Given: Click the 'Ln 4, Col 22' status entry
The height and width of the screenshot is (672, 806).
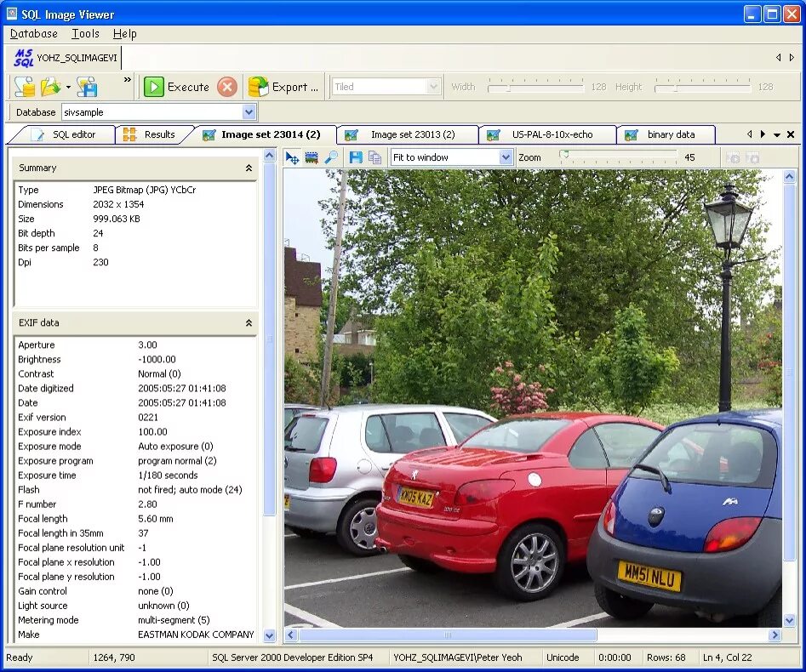Looking at the screenshot, I should [x=727, y=658].
